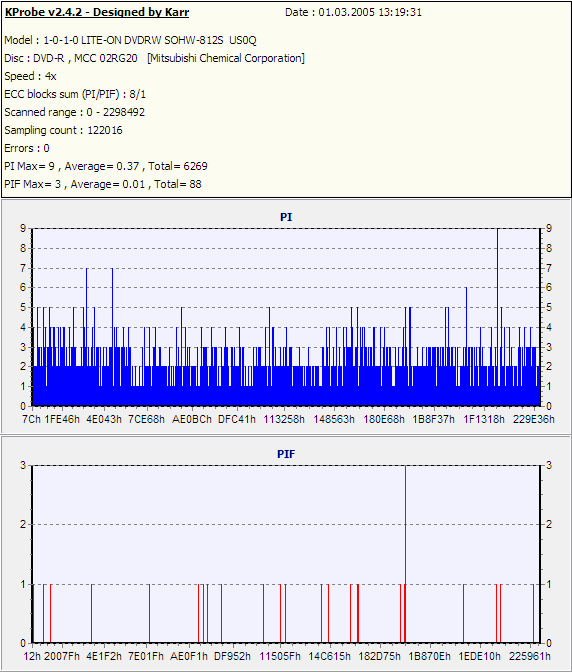The height and width of the screenshot is (672, 572).
Task: Click the PI chart title
Action: click(x=286, y=217)
